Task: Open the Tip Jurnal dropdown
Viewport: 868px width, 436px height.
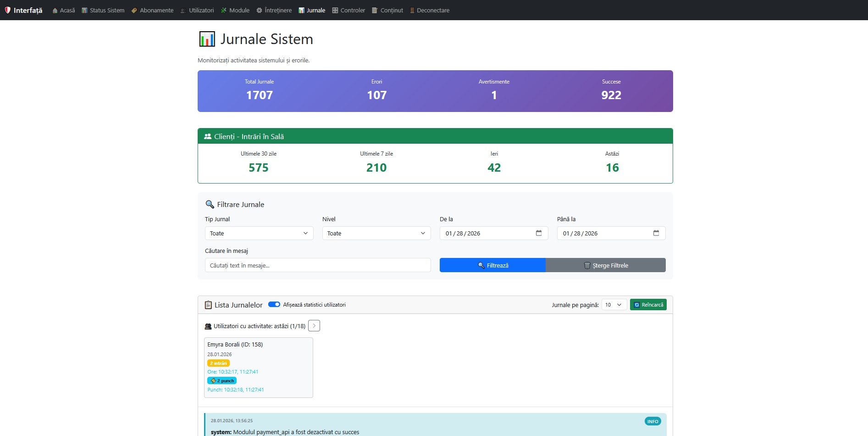Action: pos(258,233)
